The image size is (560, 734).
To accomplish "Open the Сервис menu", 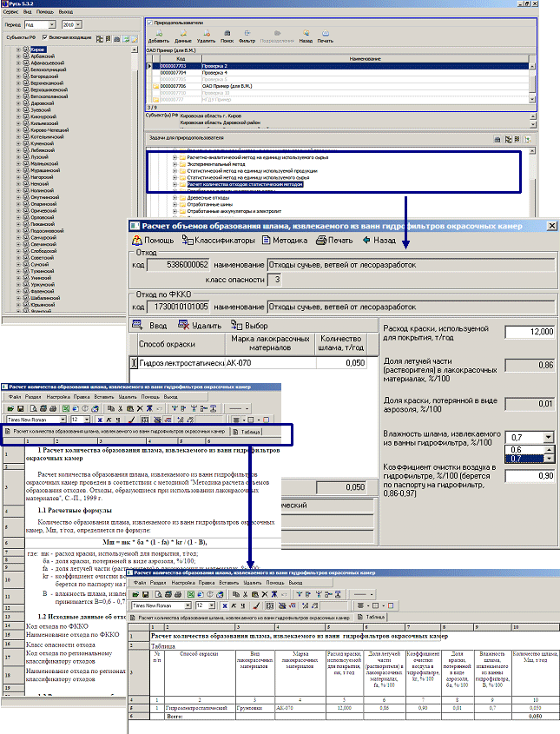I will pos(12,12).
